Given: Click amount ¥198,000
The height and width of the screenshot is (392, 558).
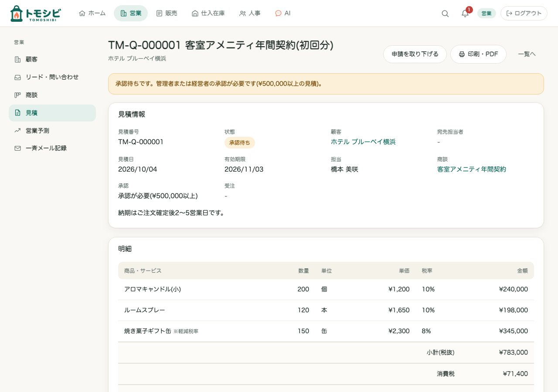Looking at the screenshot, I should tap(514, 310).
